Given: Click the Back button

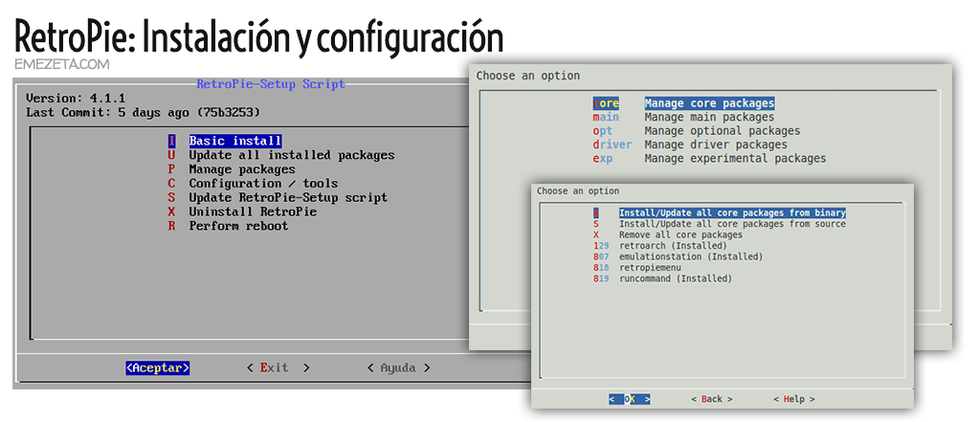Looking at the screenshot, I should tap(712, 399).
